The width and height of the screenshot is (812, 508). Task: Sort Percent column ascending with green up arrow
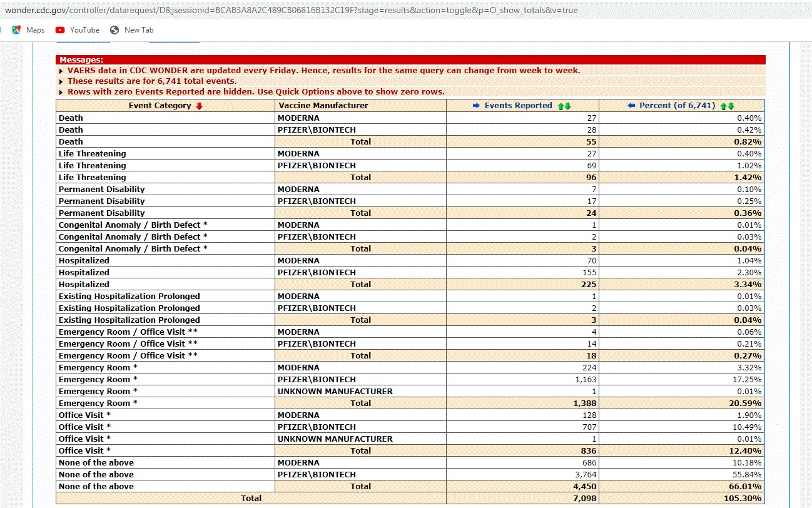724,106
